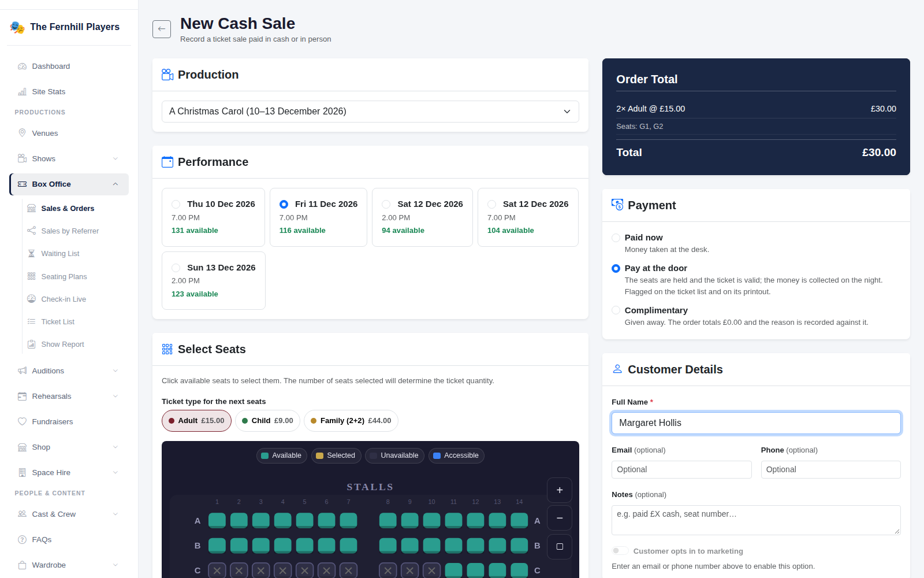Image resolution: width=924 pixels, height=578 pixels.
Task: Select Family (2+2) £44.00 ticket type
Action: tap(351, 421)
